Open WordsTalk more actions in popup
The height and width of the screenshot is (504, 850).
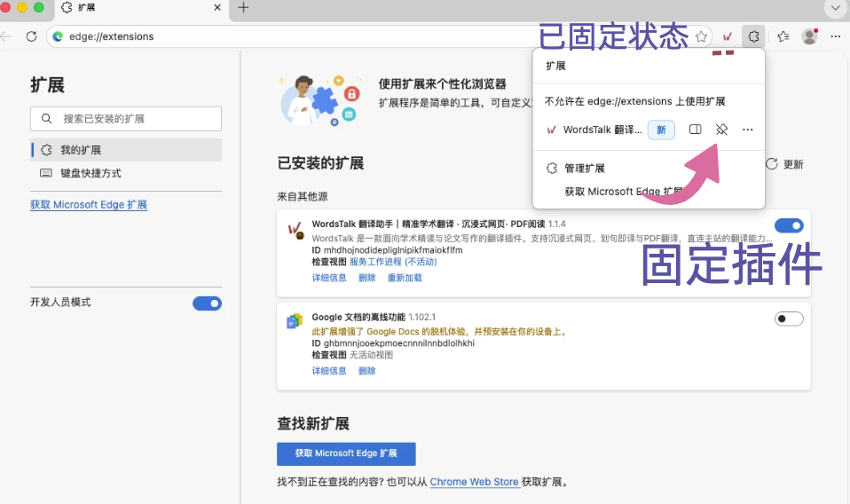pyautogui.click(x=748, y=130)
